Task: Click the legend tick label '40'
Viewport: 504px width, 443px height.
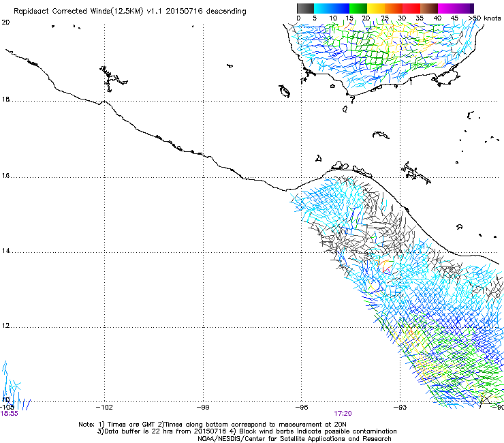Action: [437, 18]
